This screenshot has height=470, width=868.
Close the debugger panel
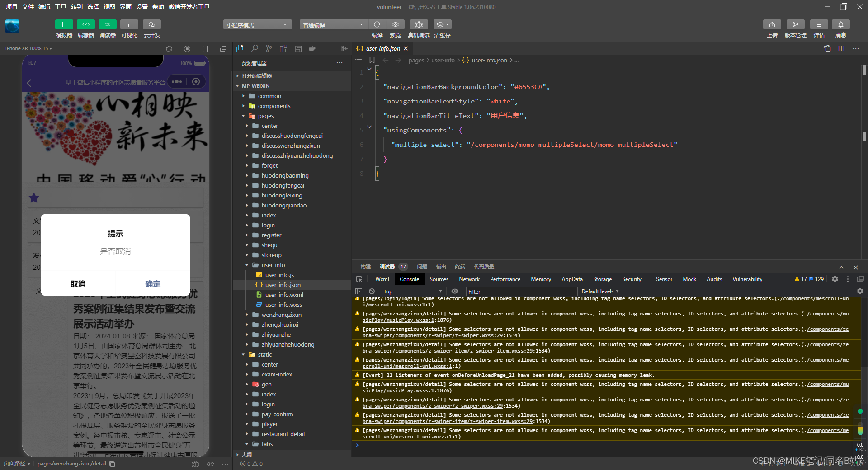click(856, 267)
